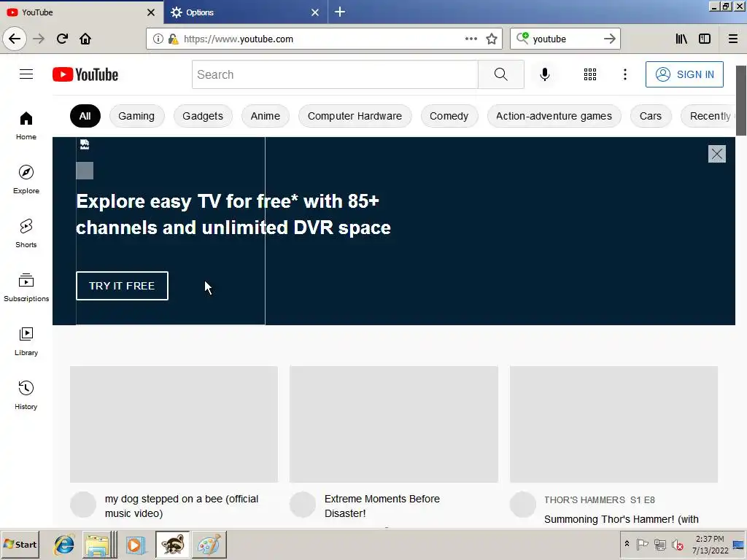Image resolution: width=747 pixels, height=560 pixels.
Task: Change search engine via magnifier icon in search box
Action: pyautogui.click(x=522, y=38)
